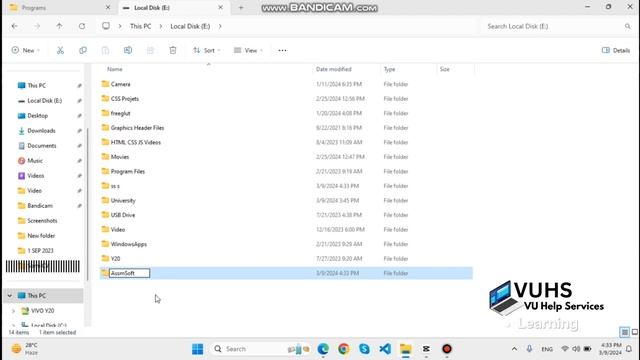The image size is (640, 360).
Task: Open Music in the navigation pane
Action: coord(35,161)
